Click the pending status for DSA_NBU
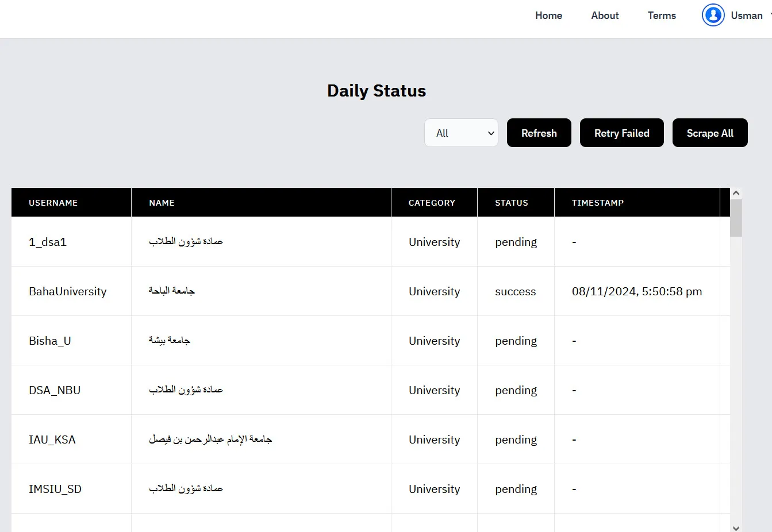Image resolution: width=772 pixels, height=532 pixels. coord(516,390)
